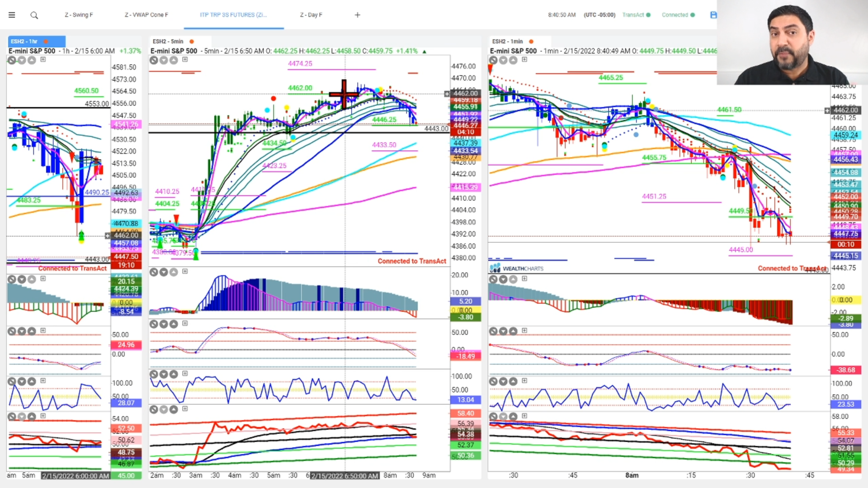Screen dimensions: 868x488
Task: Maximize the 5min histogram pane
Action: click(x=185, y=271)
